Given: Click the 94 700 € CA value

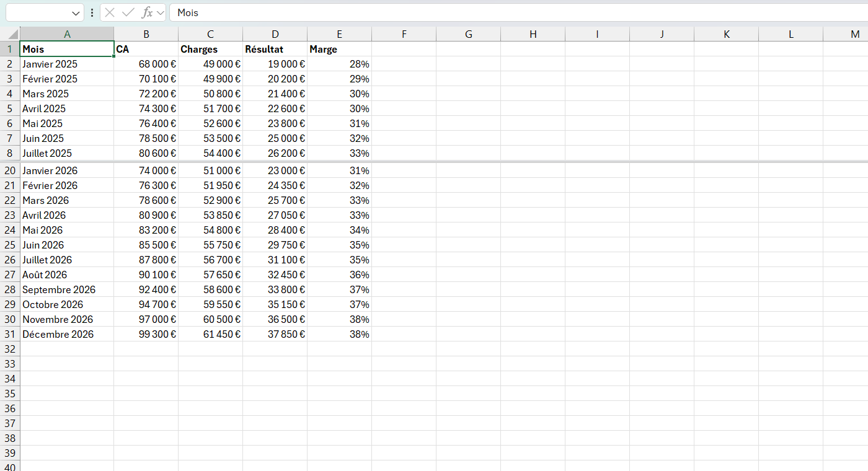Looking at the screenshot, I should [146, 304].
